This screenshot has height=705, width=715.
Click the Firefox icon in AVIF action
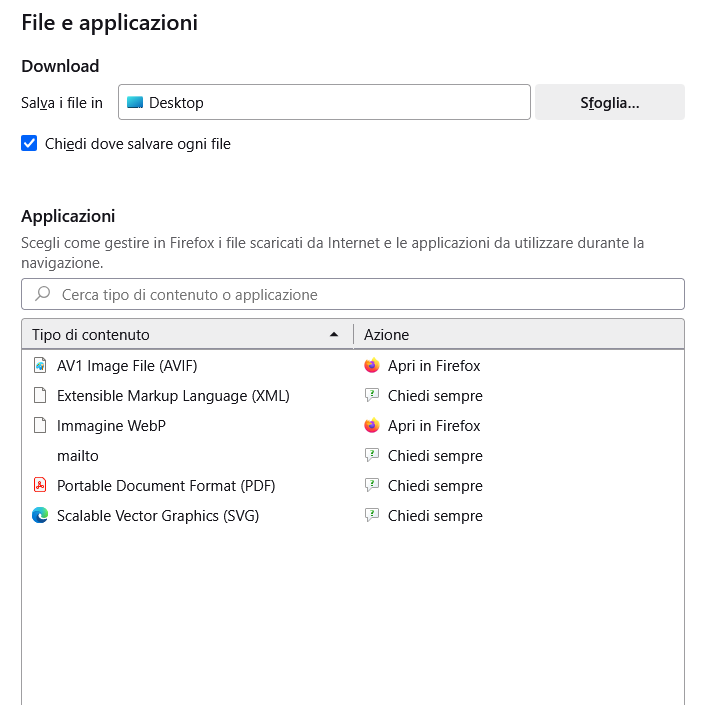372,366
